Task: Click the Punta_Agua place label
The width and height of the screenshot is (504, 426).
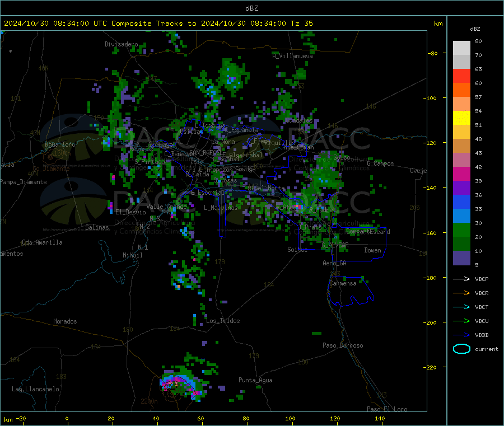Action: pos(255,380)
